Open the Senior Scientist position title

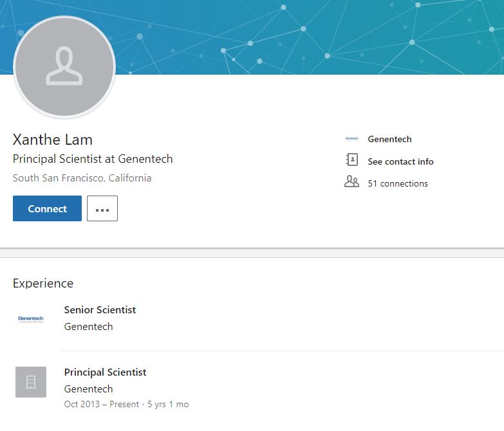100,310
